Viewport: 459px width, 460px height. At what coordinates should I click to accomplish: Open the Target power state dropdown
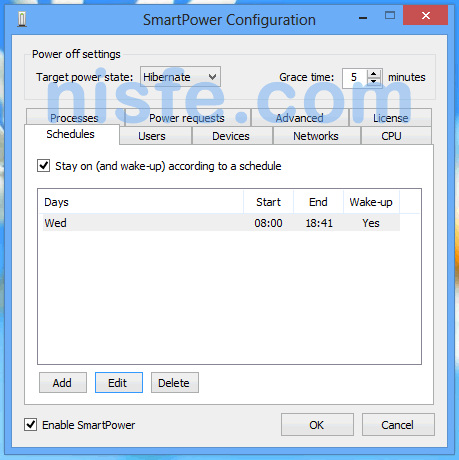(180, 77)
